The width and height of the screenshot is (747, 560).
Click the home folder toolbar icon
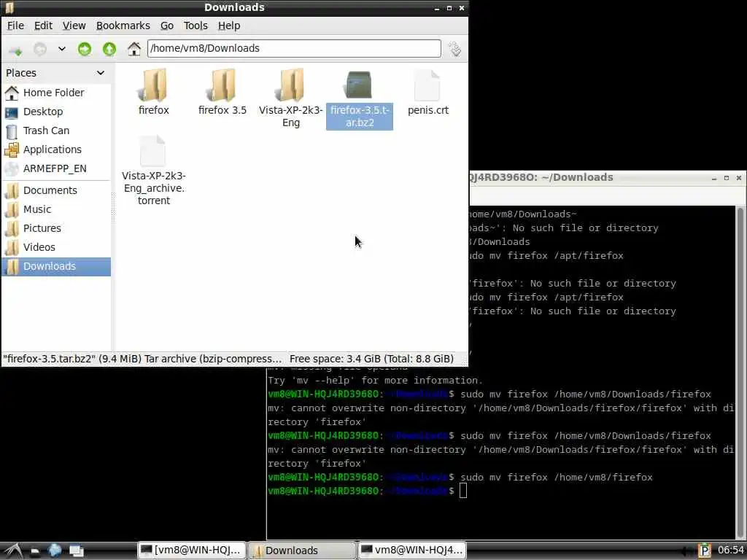click(x=134, y=49)
